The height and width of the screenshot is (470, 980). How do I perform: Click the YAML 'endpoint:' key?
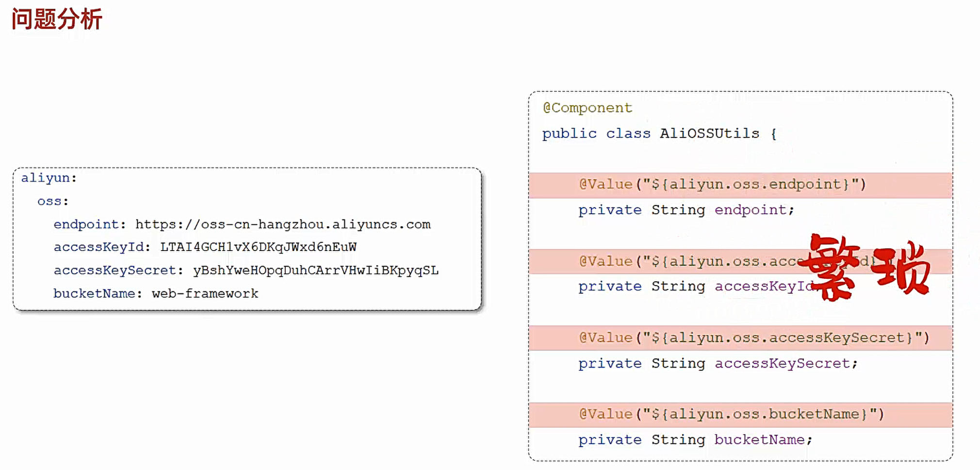tap(90, 224)
